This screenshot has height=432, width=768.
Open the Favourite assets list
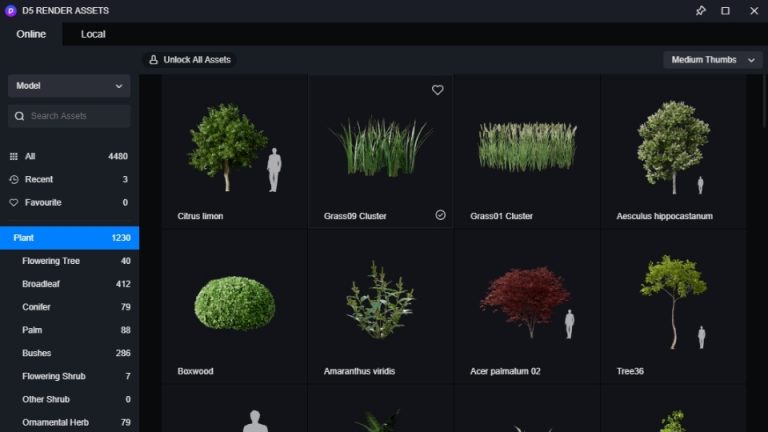point(69,202)
